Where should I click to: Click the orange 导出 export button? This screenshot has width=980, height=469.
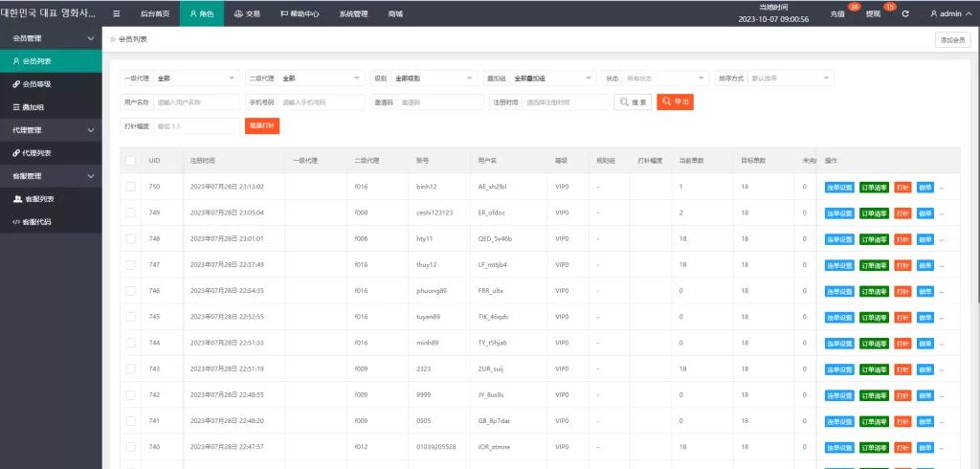[675, 101]
